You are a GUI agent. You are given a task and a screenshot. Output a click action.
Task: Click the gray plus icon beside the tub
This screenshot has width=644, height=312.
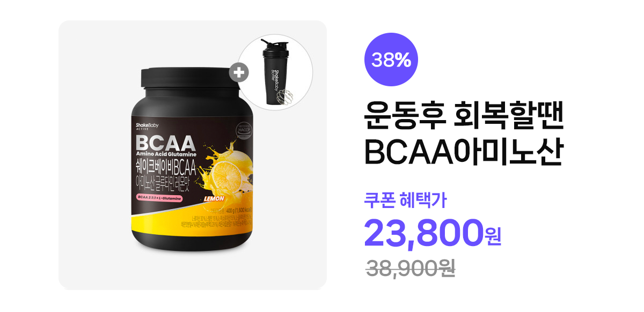tap(239, 73)
